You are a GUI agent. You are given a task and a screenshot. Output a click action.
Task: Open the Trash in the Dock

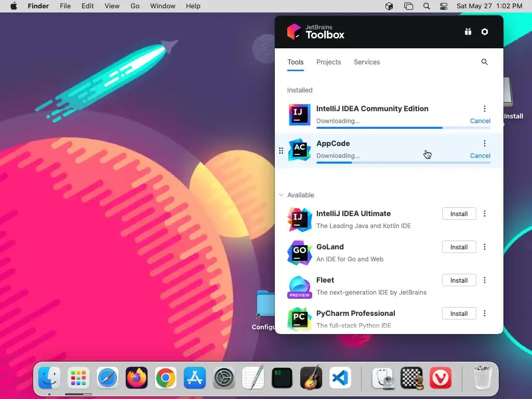coord(483,378)
